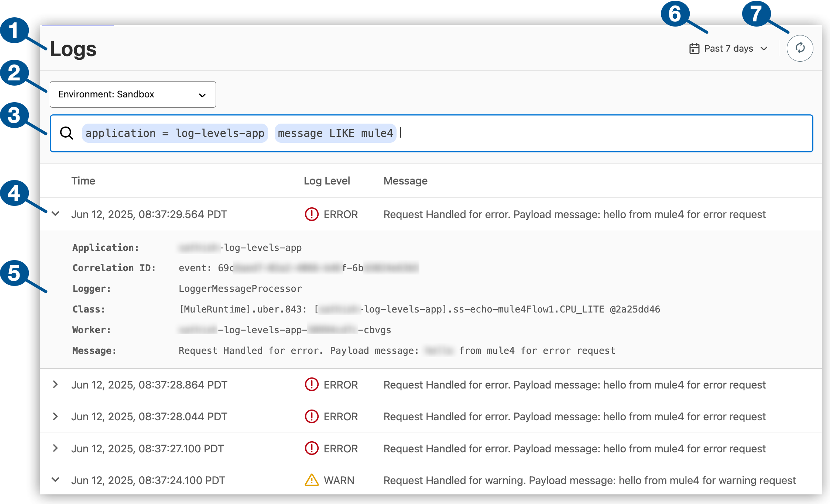Expand the 08:37:27.100 log entry
This screenshot has height=504, width=830.
point(55,448)
